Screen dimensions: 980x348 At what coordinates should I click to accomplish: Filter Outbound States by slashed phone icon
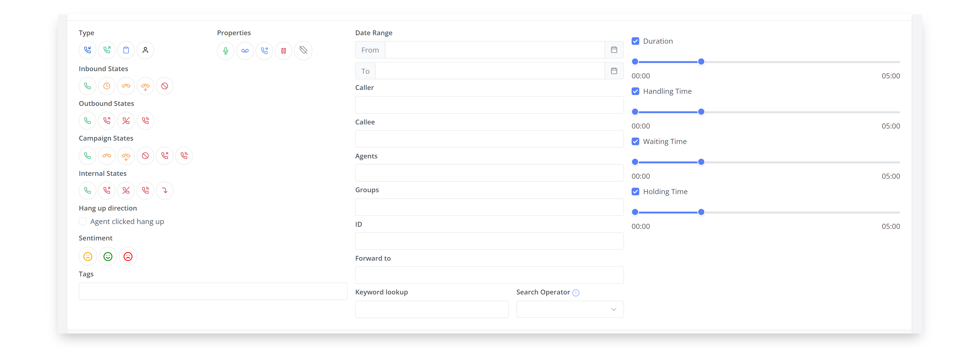[x=126, y=121]
